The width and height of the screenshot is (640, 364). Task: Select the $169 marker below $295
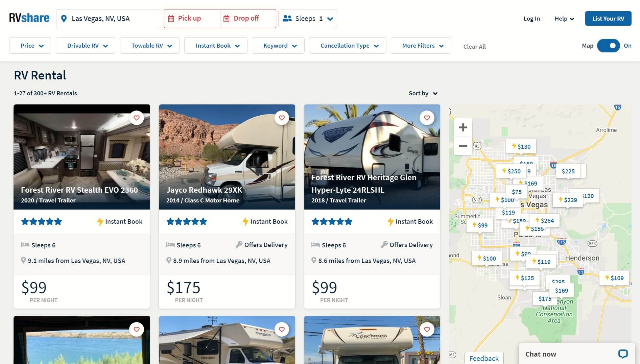pyautogui.click(x=561, y=290)
